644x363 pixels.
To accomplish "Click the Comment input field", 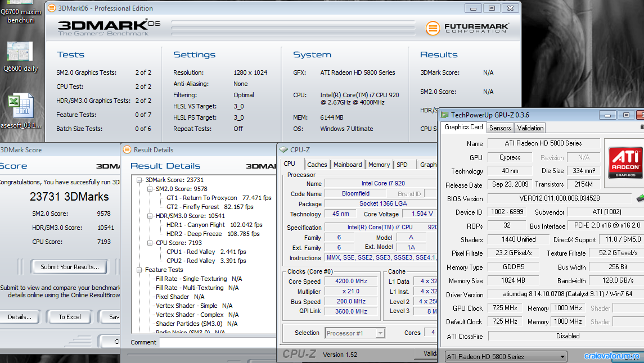I will point(217,343).
